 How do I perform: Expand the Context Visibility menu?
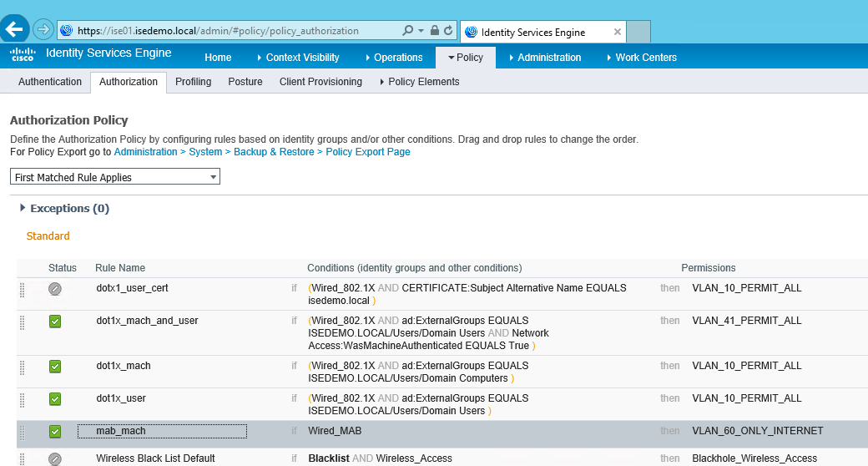299,58
